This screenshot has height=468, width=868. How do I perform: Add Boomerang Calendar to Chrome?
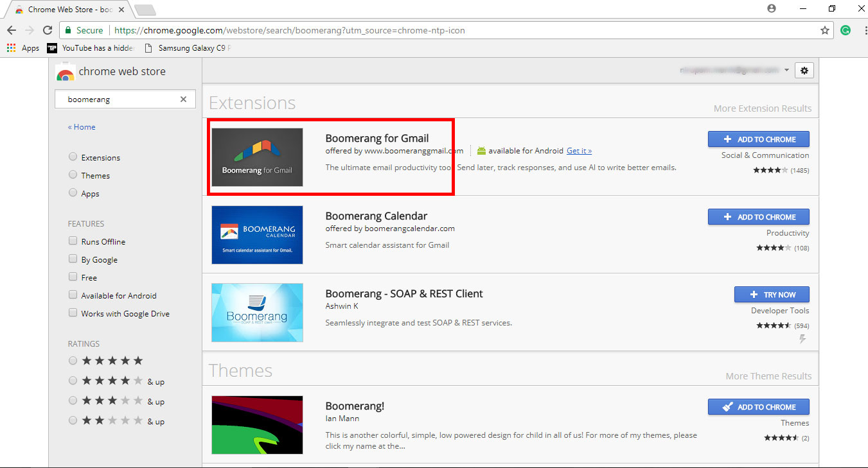(x=759, y=217)
